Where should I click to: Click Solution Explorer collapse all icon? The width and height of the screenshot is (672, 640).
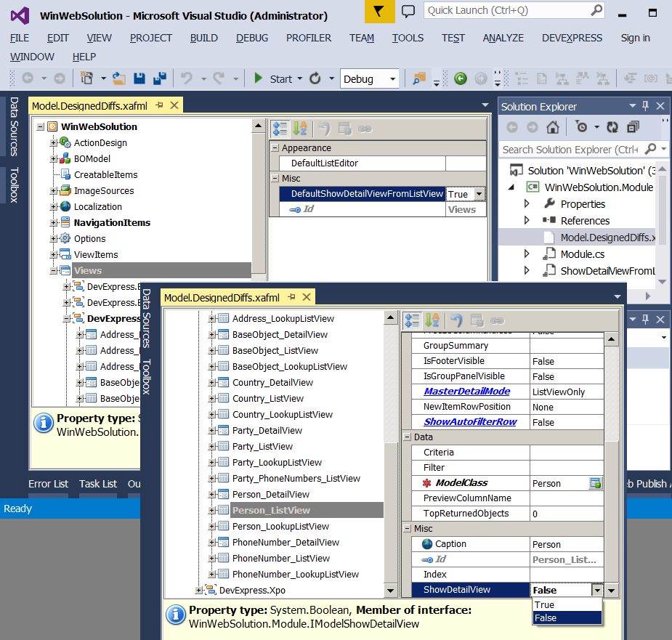click(633, 127)
